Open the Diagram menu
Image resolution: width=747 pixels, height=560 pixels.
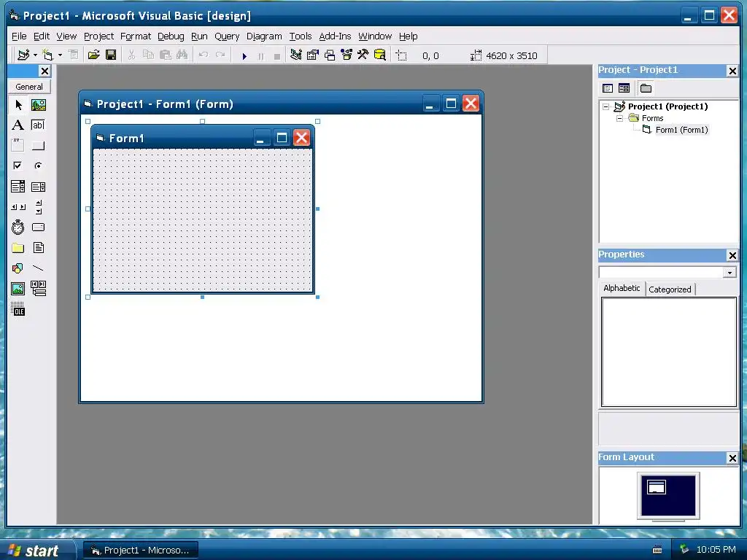[x=264, y=36]
